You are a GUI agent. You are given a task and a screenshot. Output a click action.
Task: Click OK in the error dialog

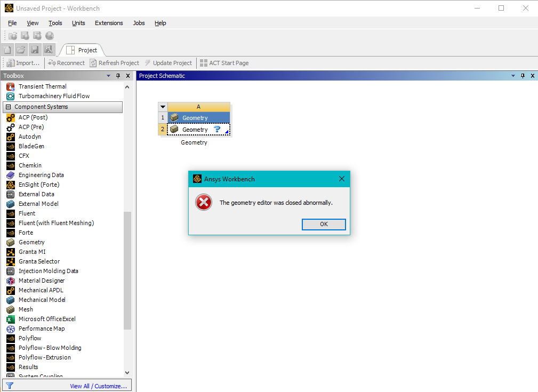click(324, 224)
